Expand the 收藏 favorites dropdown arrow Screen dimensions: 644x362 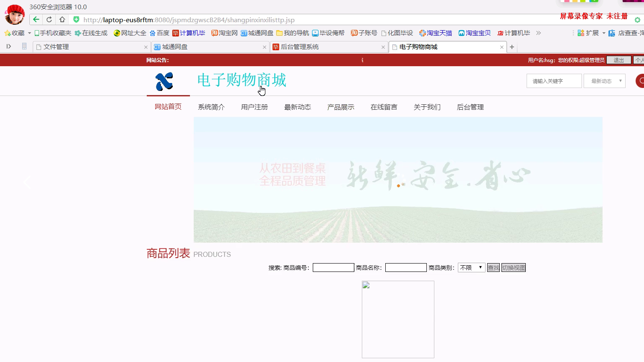(29, 33)
